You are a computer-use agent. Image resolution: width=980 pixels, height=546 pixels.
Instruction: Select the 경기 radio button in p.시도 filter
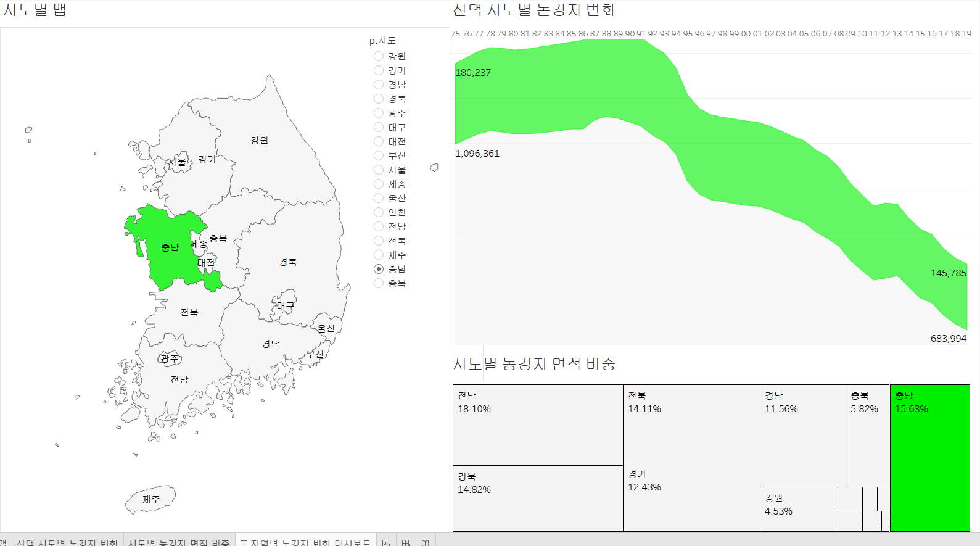tap(379, 70)
